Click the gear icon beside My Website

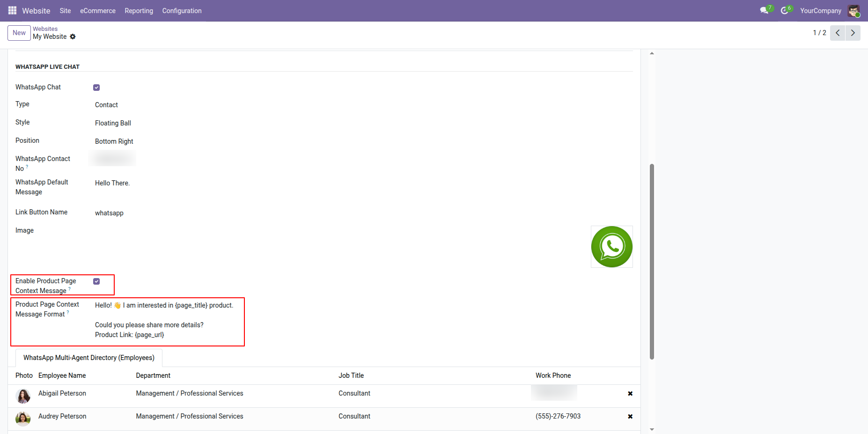coord(73,37)
